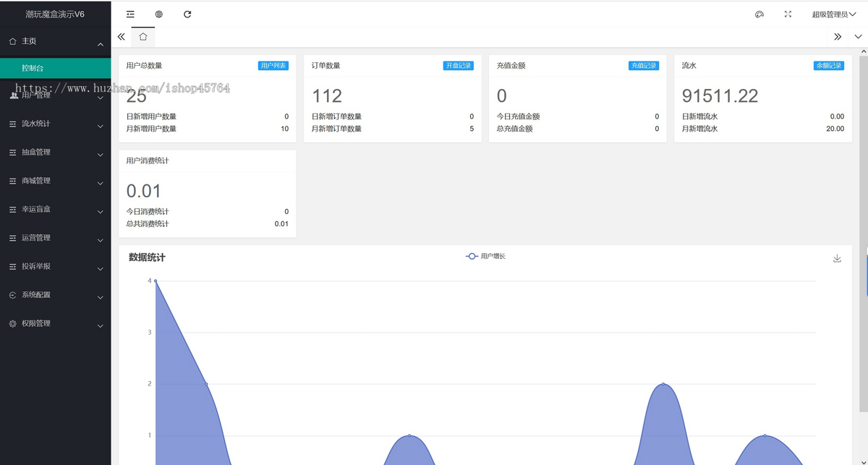Click the 运营管理 list icon
This screenshot has width=868, height=465.
[x=12, y=237]
